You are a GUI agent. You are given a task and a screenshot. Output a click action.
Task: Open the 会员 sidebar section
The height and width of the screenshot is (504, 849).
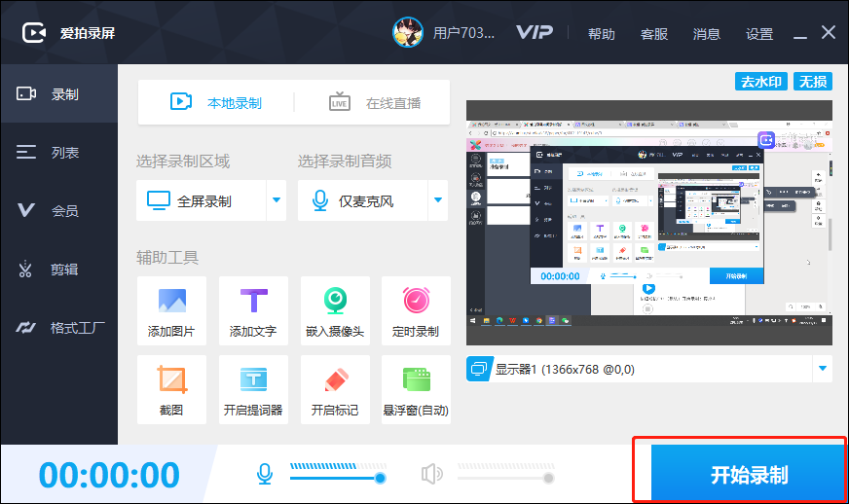(x=59, y=210)
